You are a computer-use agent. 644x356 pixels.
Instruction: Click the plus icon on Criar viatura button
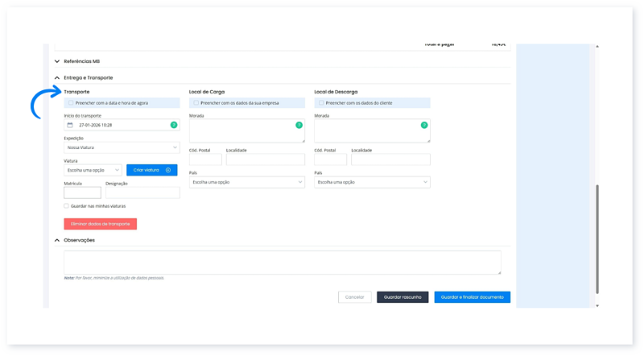(168, 170)
